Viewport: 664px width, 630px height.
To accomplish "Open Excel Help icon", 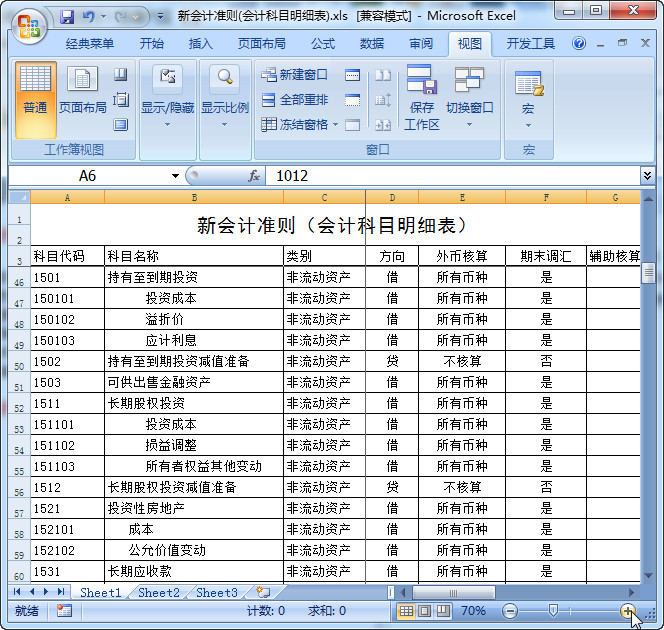I will click(579, 43).
